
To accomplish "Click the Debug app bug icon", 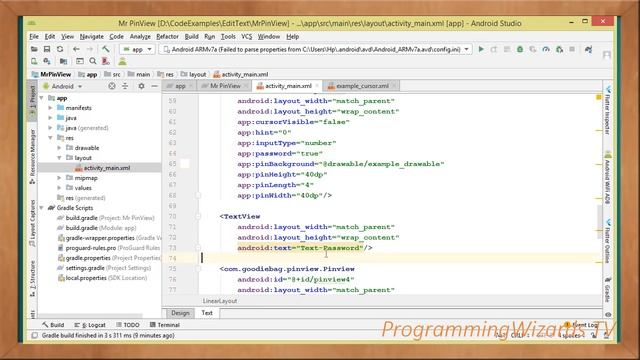I will click(x=520, y=49).
